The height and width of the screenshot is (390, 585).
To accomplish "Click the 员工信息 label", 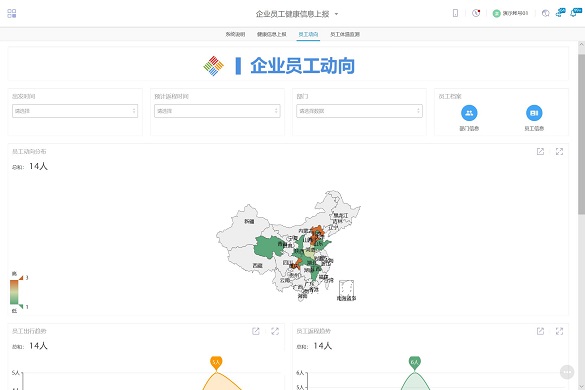I will click(x=534, y=128).
